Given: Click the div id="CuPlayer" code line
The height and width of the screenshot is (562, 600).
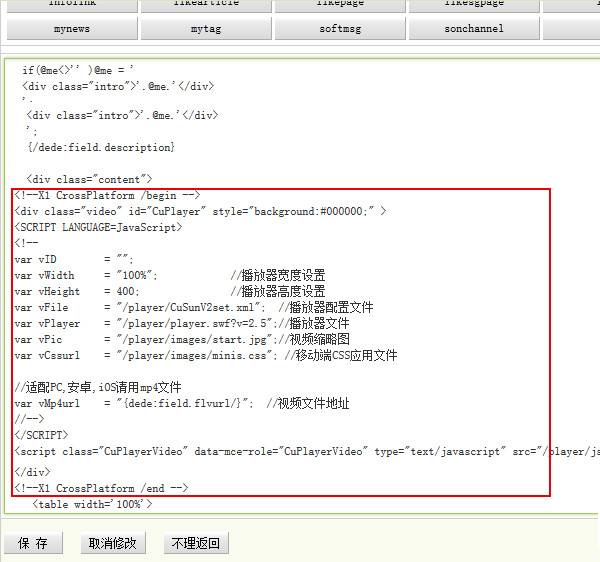Looking at the screenshot, I should click(x=200, y=211).
